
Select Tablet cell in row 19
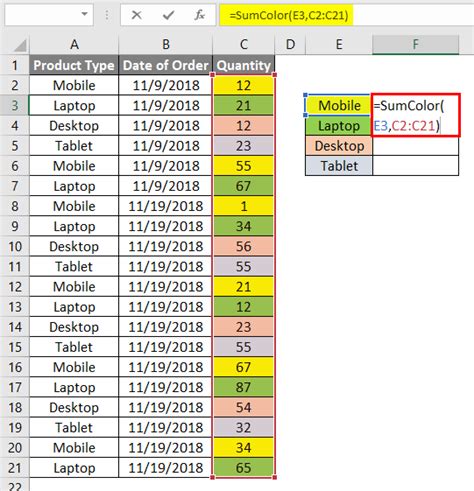click(74, 428)
